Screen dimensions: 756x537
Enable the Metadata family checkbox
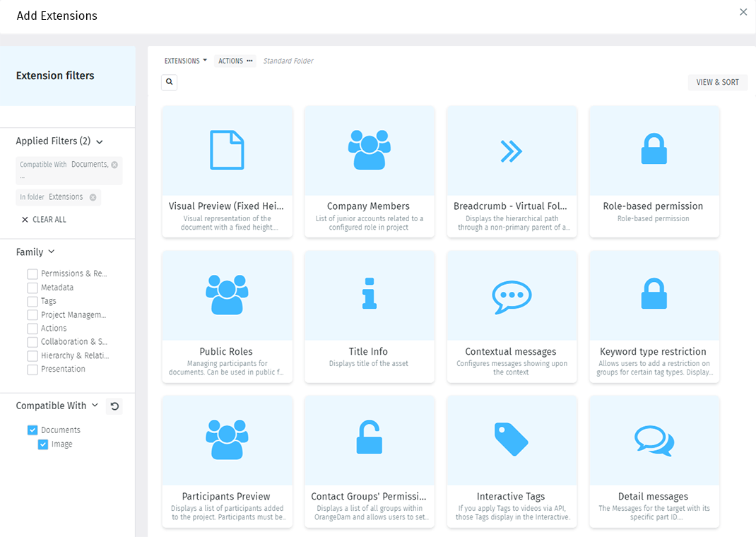(x=32, y=287)
